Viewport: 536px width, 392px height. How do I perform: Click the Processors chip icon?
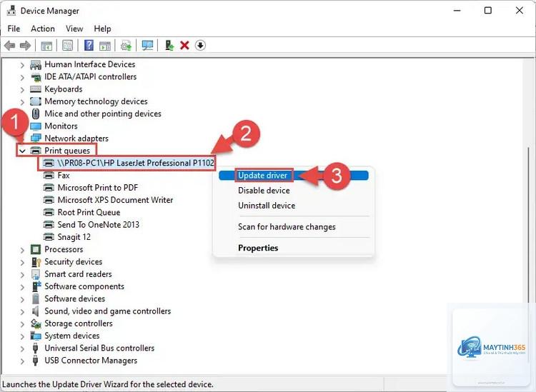coord(36,250)
